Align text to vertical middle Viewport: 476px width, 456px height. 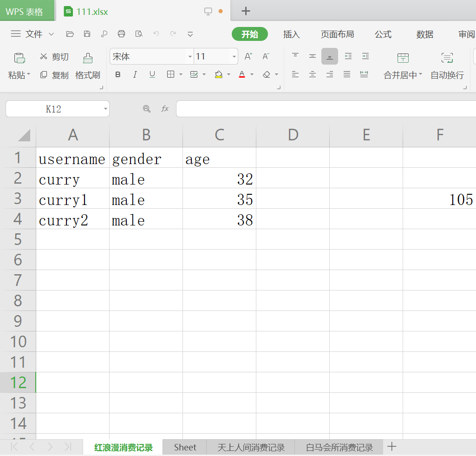tap(313, 56)
